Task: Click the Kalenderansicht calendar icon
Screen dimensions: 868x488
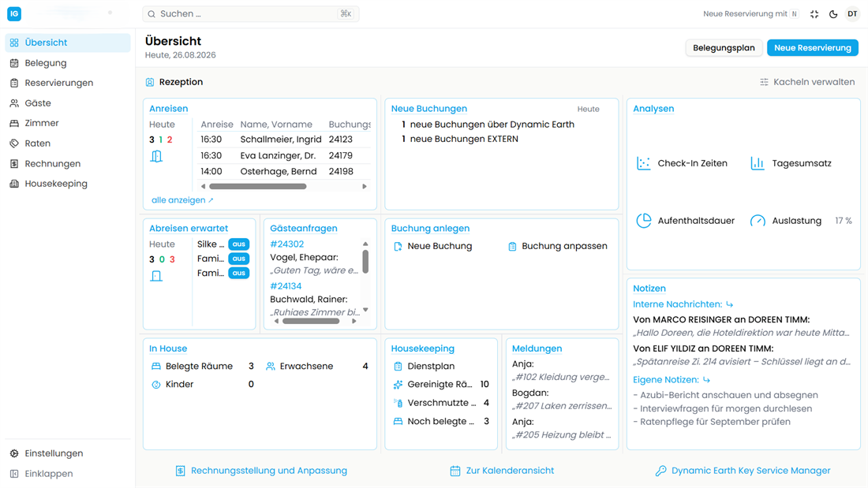Action: [x=455, y=471]
